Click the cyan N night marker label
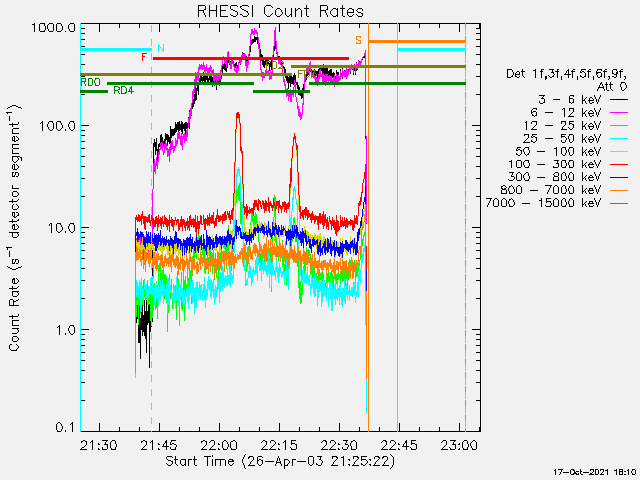This screenshot has width=640, height=480. pos(161,48)
